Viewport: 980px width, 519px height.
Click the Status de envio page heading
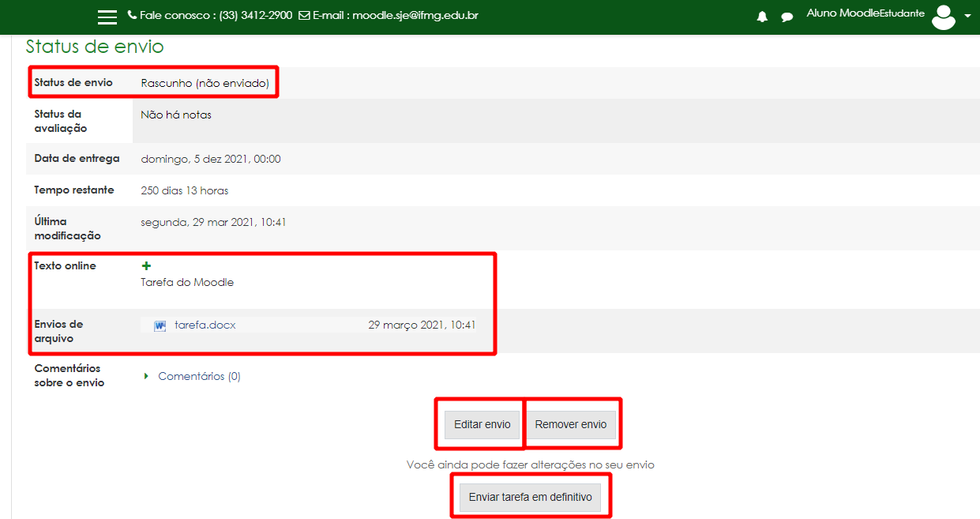point(95,47)
